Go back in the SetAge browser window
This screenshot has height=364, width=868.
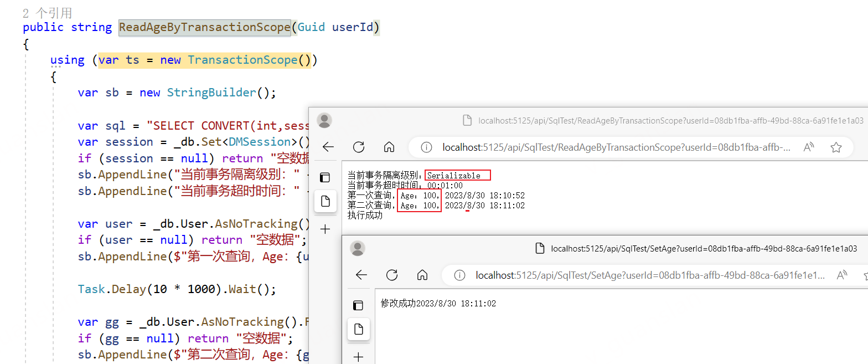(x=361, y=275)
